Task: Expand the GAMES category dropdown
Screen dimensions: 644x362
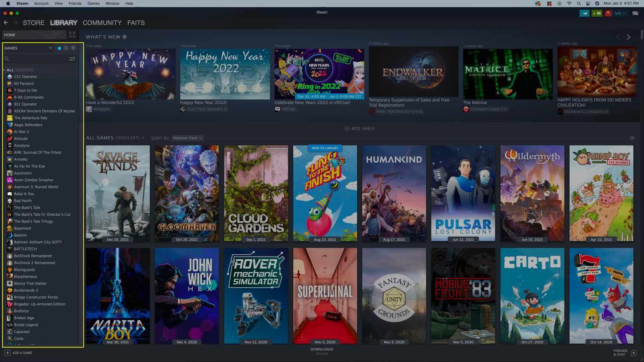Action: click(x=50, y=48)
